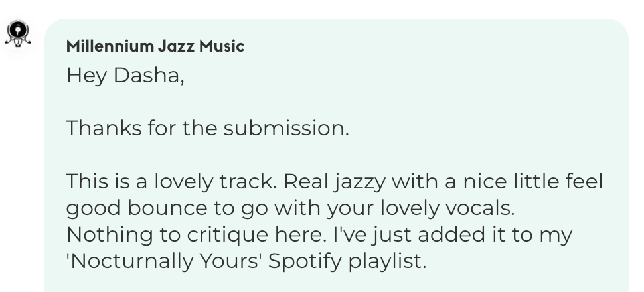Click the word 'Dasha' in greeting
This screenshot has width=644, height=292.
tap(146, 76)
